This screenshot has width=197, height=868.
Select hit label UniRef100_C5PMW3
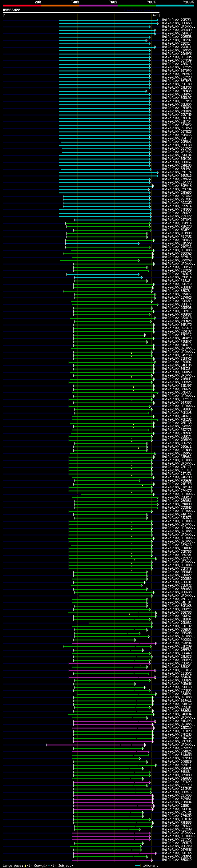(x=176, y=572)
